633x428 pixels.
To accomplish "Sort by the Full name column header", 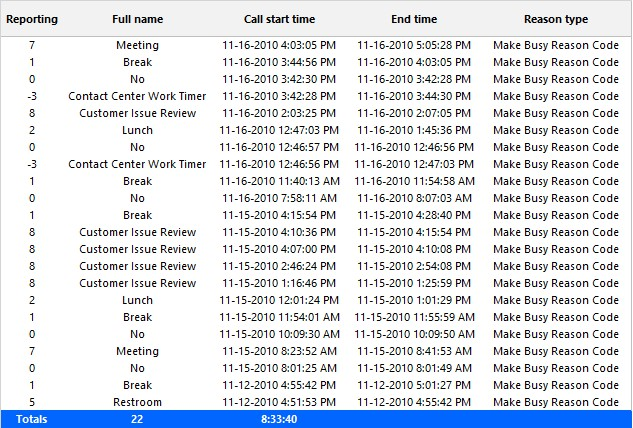I will pos(138,19).
